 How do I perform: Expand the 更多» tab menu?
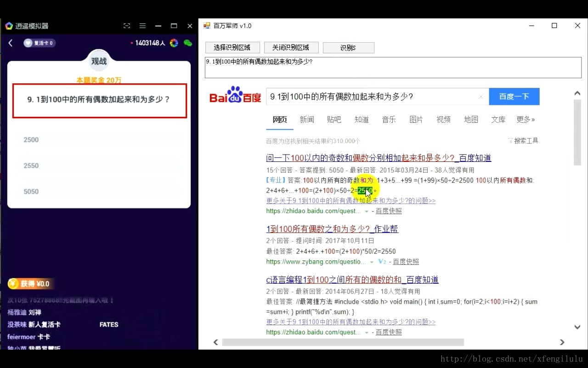pyautogui.click(x=526, y=120)
